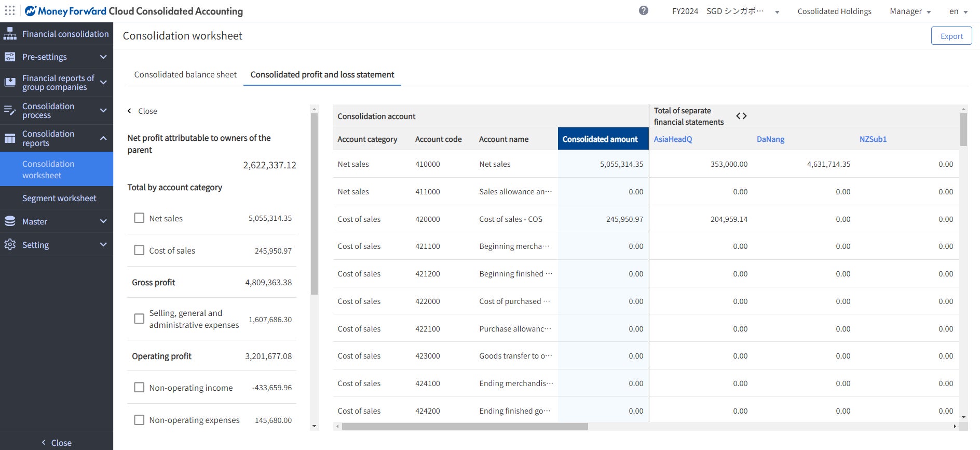This screenshot has height=450, width=980.
Task: Click the Financial consolidation hierarchy icon
Action: (10, 34)
